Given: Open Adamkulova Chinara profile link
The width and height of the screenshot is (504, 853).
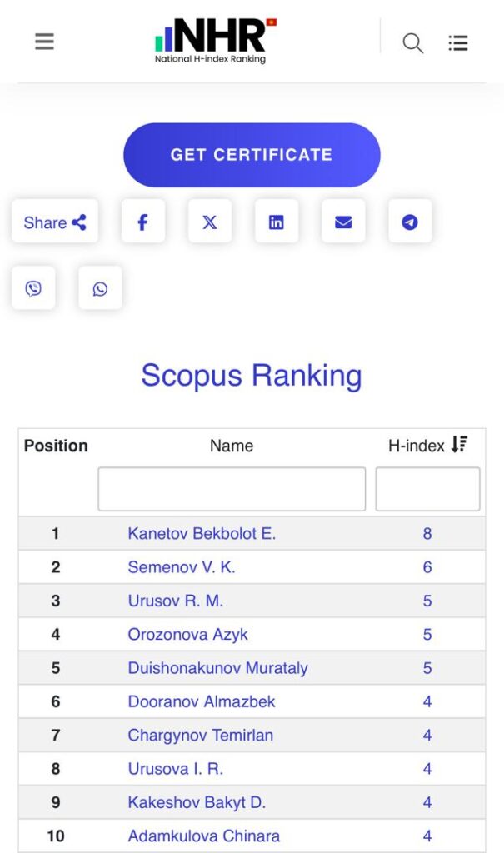Looking at the screenshot, I should pos(203,836).
